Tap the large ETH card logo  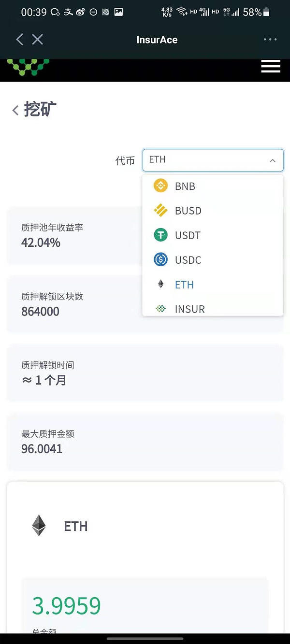[x=39, y=526]
